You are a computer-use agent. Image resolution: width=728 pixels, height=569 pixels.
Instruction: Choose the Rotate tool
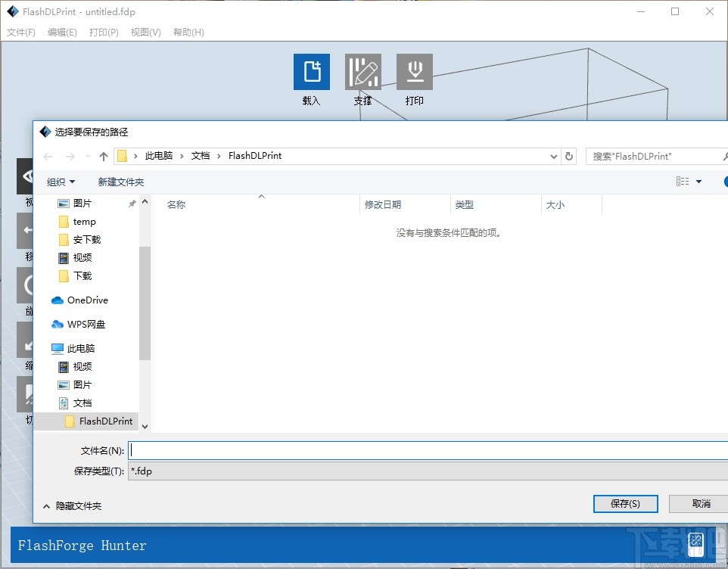click(26, 286)
